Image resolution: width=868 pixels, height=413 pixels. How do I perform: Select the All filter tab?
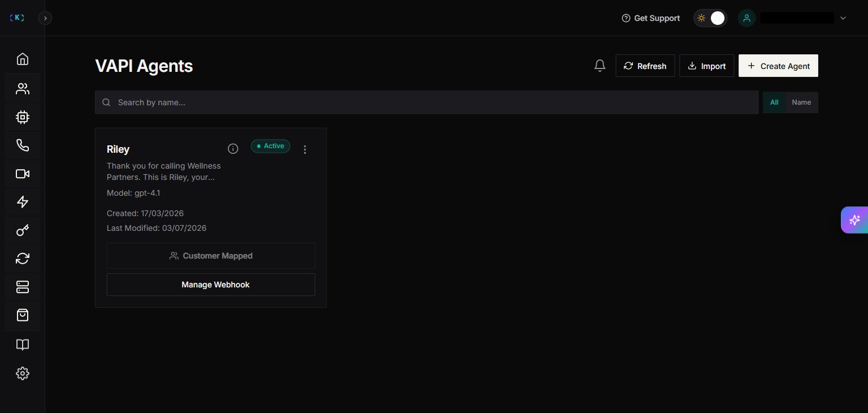coord(774,102)
